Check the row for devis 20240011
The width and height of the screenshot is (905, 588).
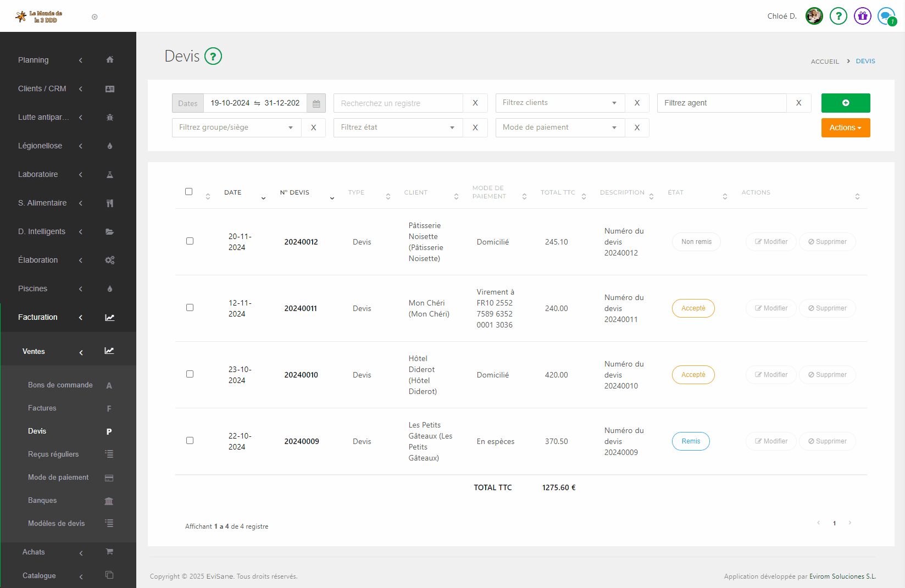click(190, 308)
